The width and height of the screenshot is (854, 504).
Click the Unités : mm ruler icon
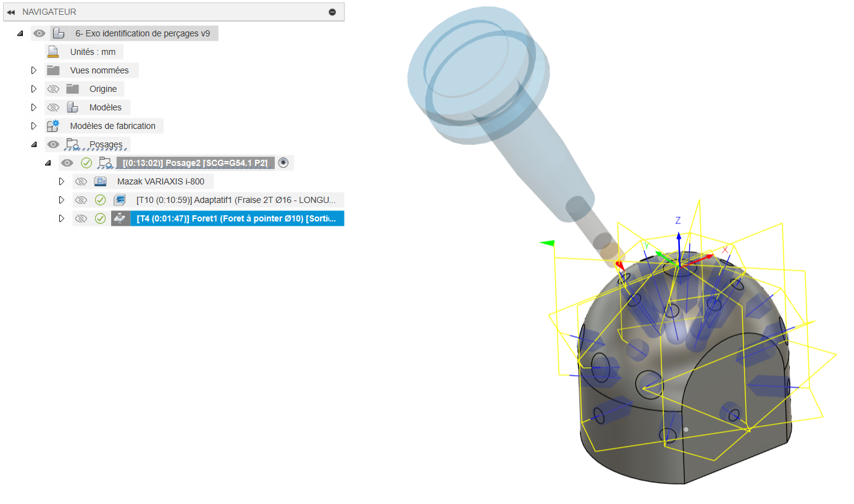[x=53, y=52]
